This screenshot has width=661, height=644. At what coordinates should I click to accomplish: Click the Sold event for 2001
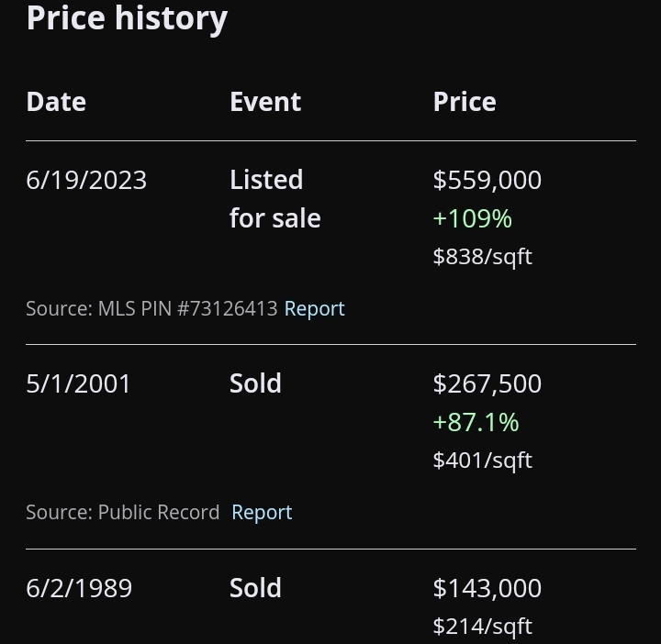click(255, 383)
